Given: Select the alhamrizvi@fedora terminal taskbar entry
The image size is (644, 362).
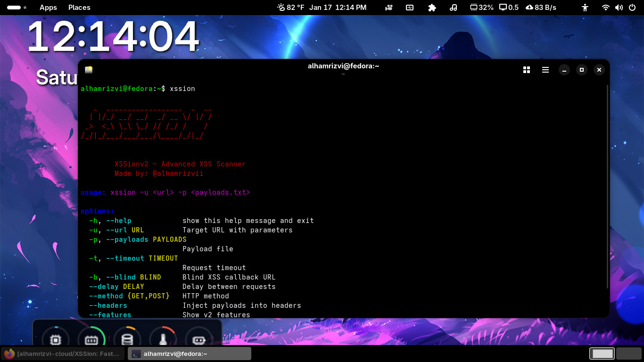Looking at the screenshot, I should coord(190,354).
